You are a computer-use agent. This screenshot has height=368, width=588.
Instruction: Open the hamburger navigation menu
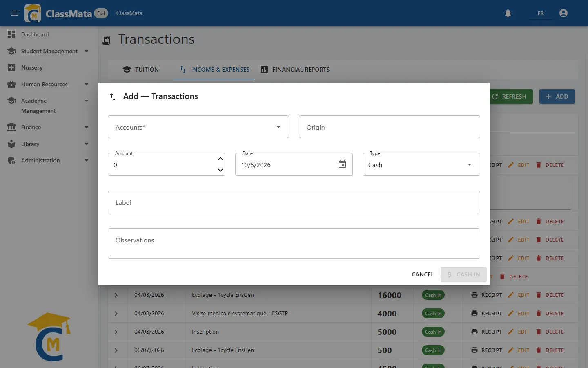[x=15, y=13]
